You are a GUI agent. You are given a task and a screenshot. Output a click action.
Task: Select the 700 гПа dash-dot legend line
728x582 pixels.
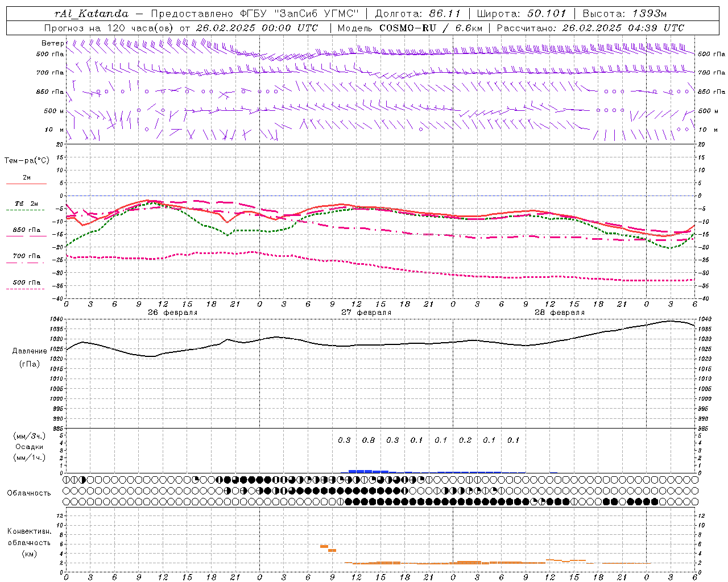26,262
